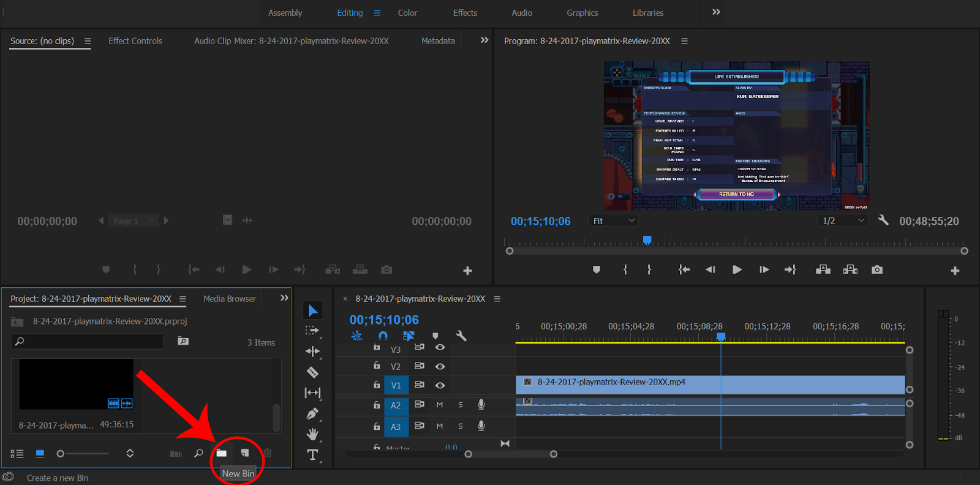
Task: Click the Export Frame camera icon in Program monitor
Action: pyautogui.click(x=877, y=269)
